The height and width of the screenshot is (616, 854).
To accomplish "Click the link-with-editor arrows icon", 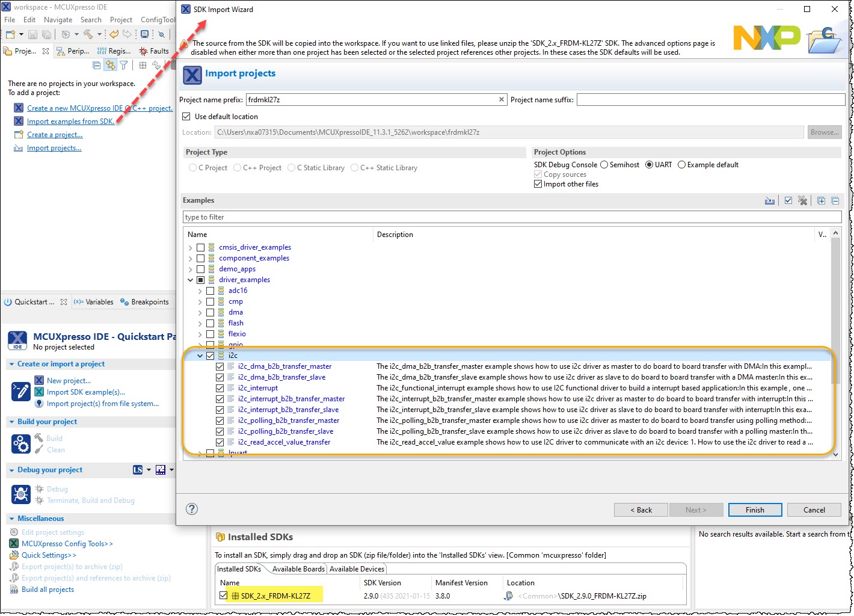I will pos(111,65).
